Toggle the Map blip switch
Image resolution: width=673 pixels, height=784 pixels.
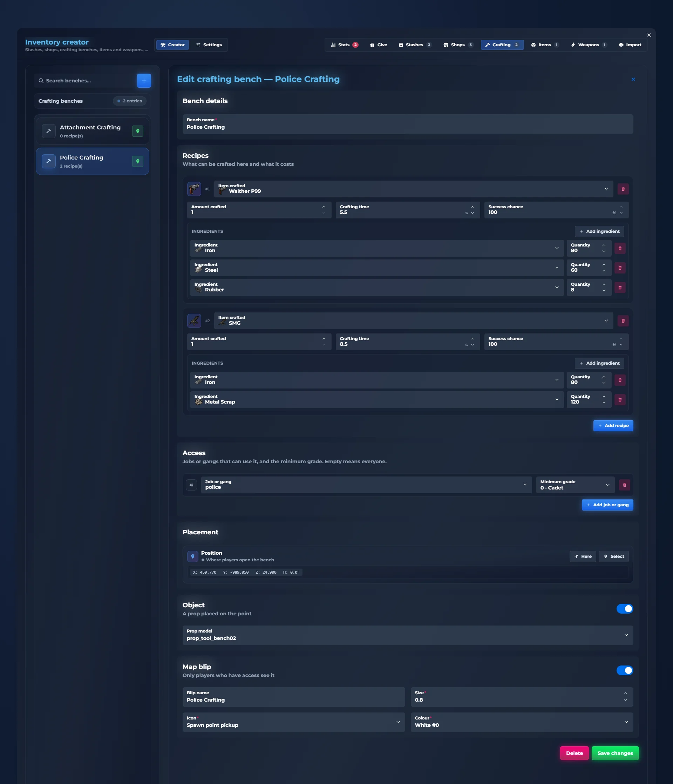[625, 670]
